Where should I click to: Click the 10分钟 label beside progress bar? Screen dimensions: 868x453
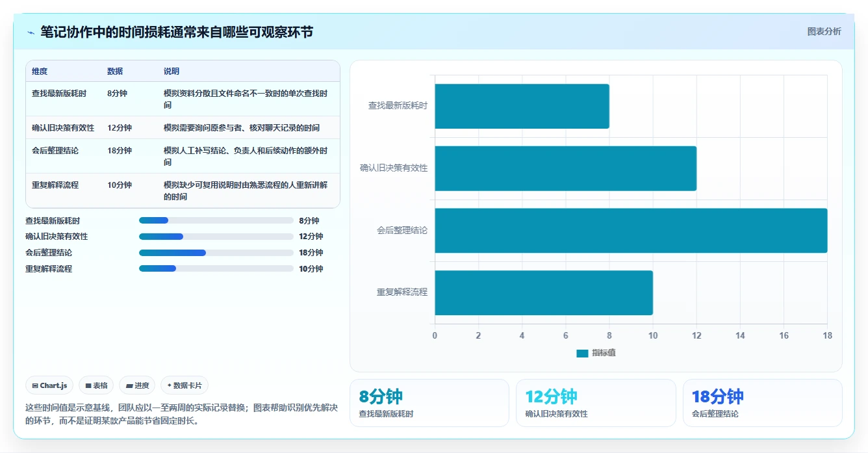[311, 269]
